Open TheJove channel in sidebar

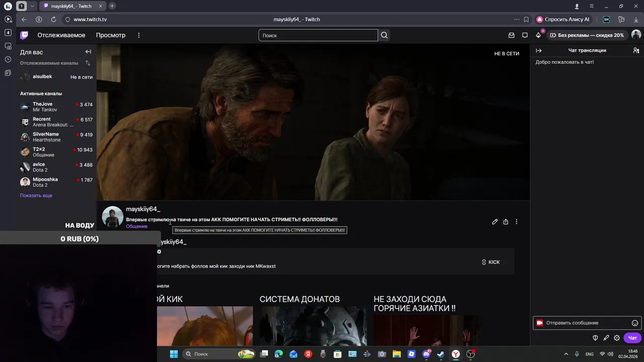tap(56, 107)
